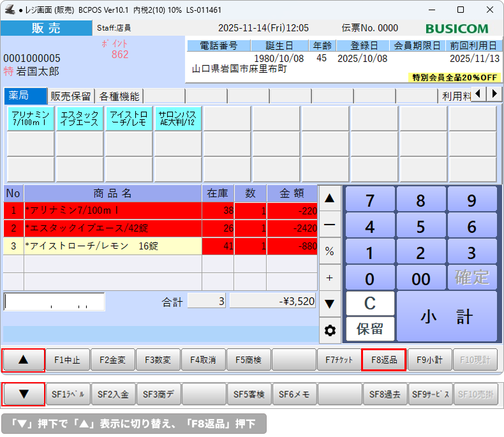Click the large 小計 subtotal button

coord(446,316)
